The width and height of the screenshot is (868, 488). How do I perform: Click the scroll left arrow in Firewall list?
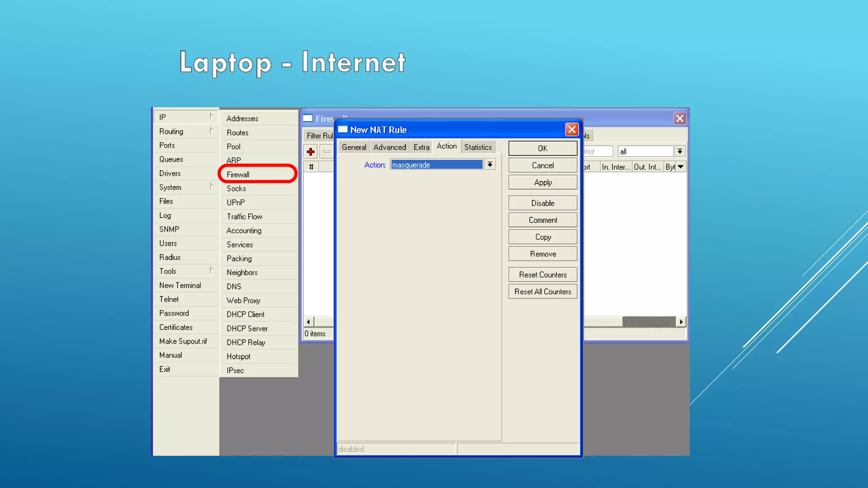click(308, 322)
